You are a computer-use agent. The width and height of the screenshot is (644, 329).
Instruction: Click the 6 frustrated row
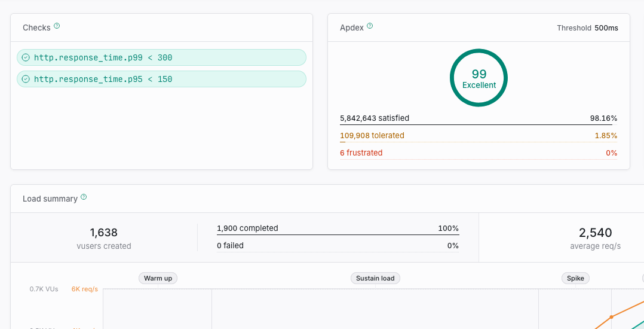(478, 153)
